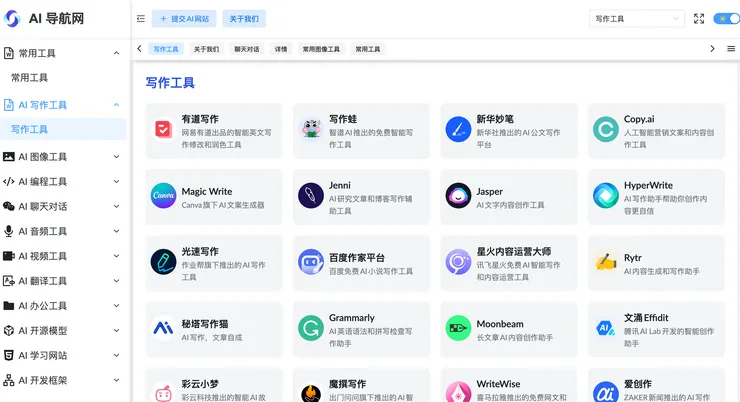Open the 爱创作 blue ai icon

606,393
